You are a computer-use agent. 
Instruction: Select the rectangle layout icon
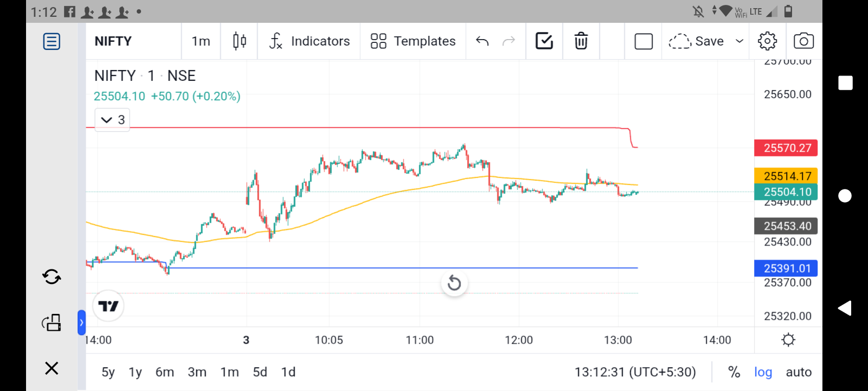pyautogui.click(x=643, y=41)
